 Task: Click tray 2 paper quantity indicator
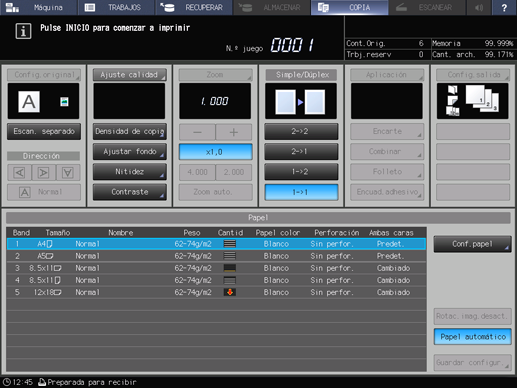click(x=230, y=256)
